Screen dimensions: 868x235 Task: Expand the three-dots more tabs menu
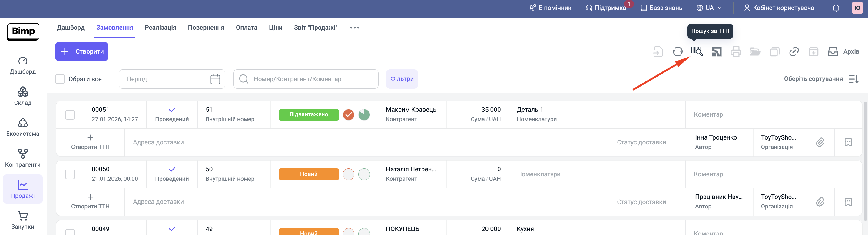tap(354, 28)
